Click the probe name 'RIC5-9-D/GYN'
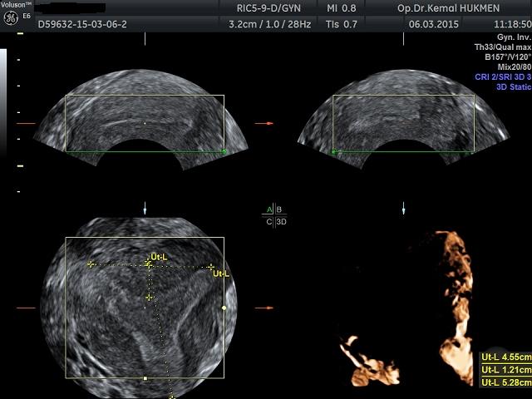This screenshot has height=399, width=532. (268, 8)
